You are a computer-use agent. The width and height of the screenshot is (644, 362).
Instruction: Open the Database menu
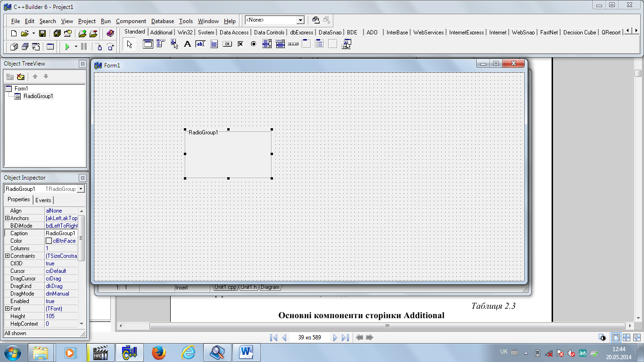[x=163, y=21]
